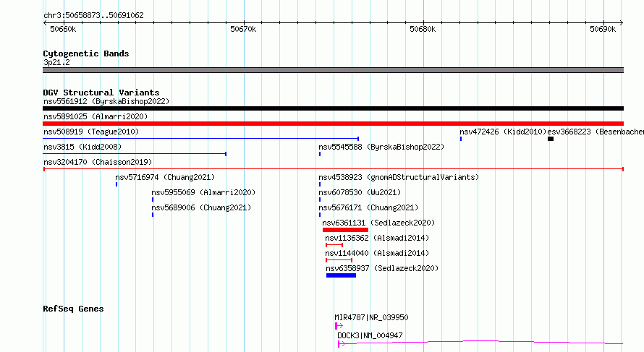Open nsv1136362 (Alsmadi2014) variant label
Viewport: 644px width, 352px height.
coord(377,238)
